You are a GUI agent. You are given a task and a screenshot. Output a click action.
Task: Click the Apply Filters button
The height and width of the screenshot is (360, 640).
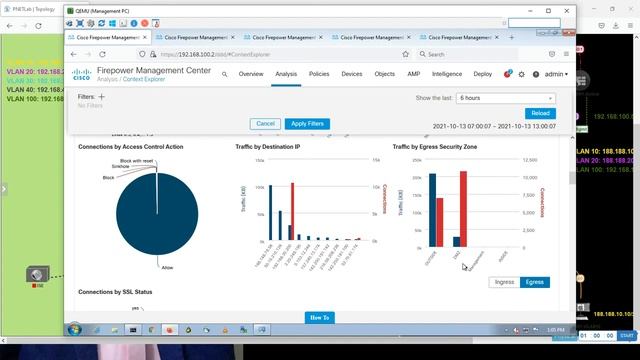pos(307,124)
